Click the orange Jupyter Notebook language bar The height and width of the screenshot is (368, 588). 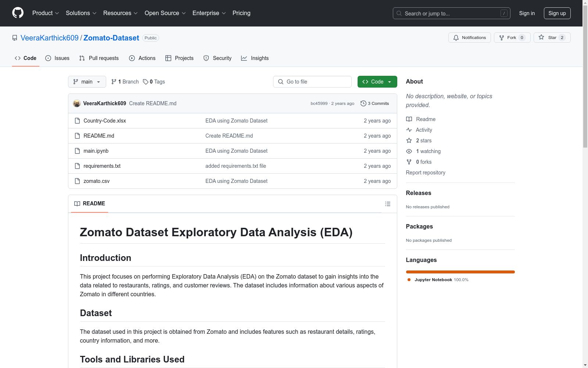(460, 272)
